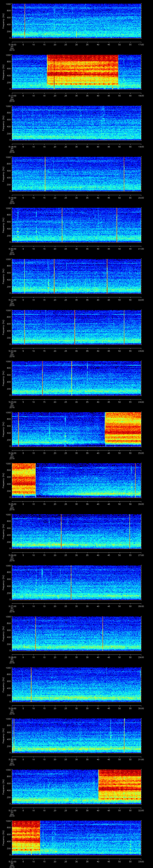Screen dimensions: 153x868
Task: Click the spectrogram panel starting at 5:27:00
Action: coord(77,582)
